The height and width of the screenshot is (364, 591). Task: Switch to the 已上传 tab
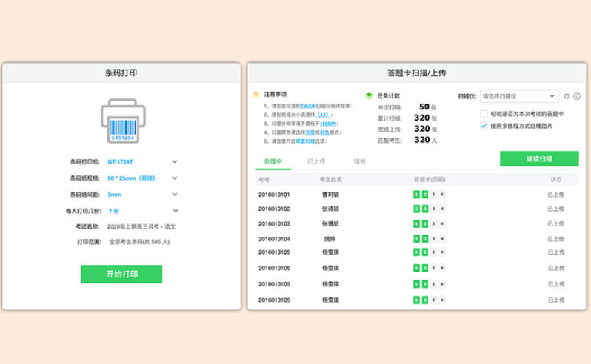click(316, 160)
